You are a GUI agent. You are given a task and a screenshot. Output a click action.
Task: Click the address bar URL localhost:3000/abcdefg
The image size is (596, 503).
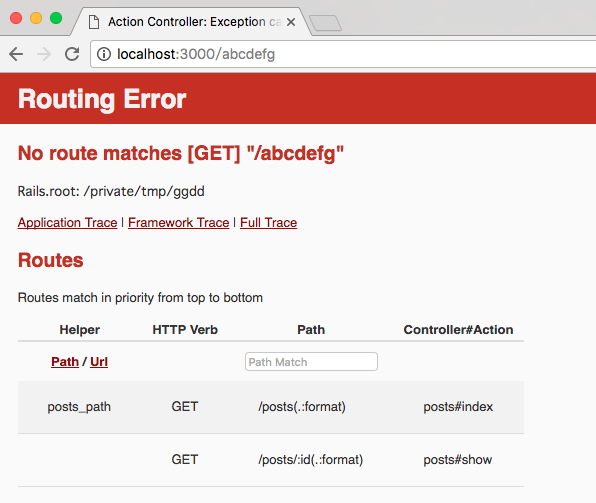196,54
